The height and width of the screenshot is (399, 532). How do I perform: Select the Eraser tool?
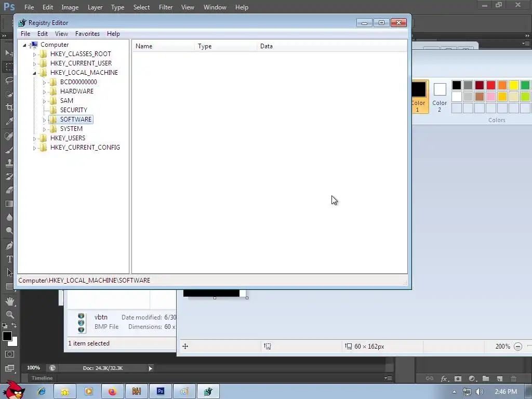point(9,190)
